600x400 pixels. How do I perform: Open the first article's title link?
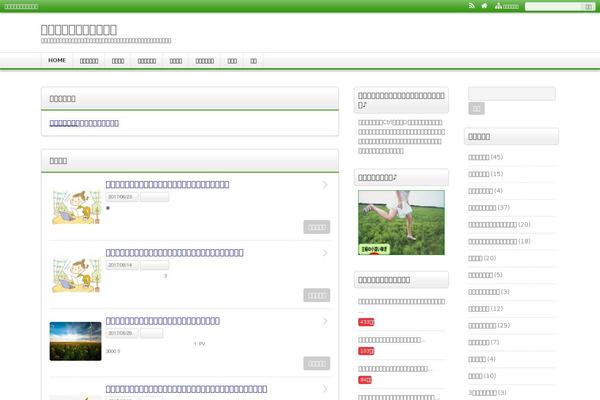(x=168, y=184)
